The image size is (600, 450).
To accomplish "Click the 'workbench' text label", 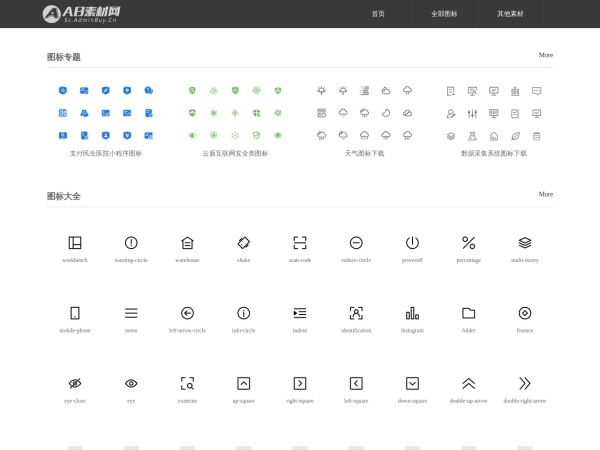I will coord(75,260).
